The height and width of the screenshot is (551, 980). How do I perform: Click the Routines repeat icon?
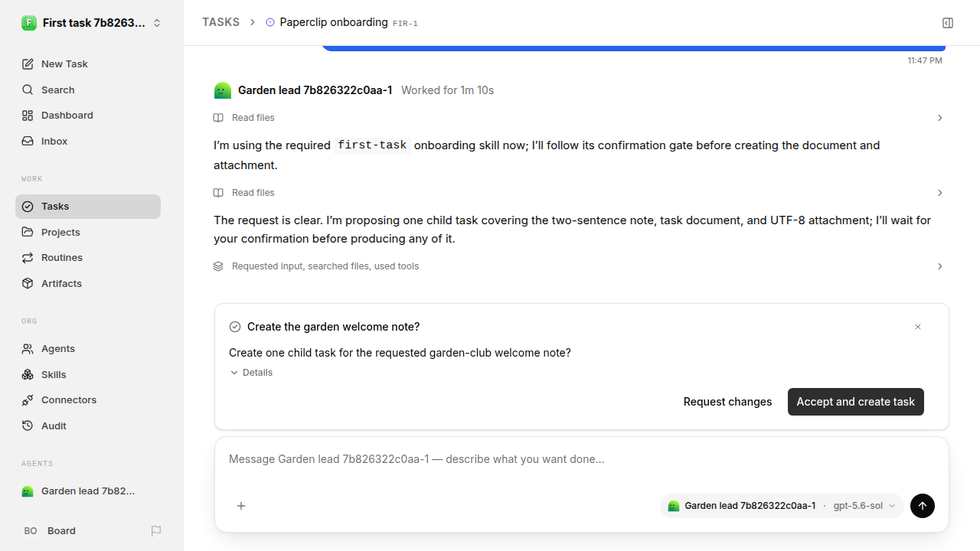click(x=28, y=258)
